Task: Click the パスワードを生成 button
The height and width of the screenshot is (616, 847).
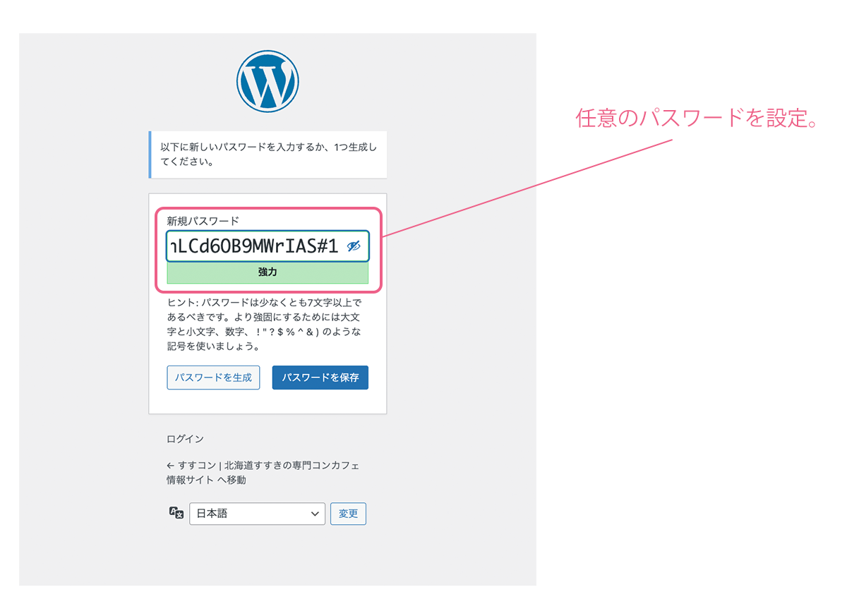Action: [x=213, y=378]
